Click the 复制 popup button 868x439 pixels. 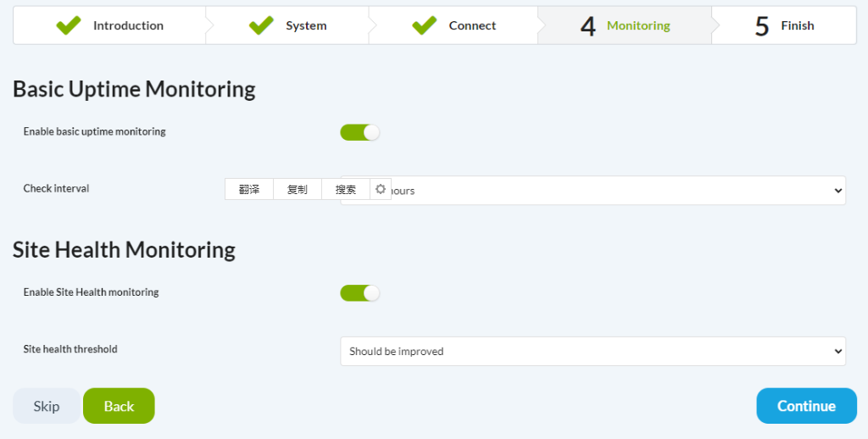tap(298, 189)
